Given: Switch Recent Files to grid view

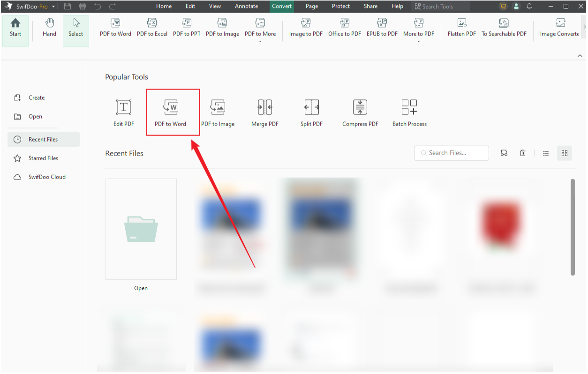Looking at the screenshot, I should pos(564,153).
